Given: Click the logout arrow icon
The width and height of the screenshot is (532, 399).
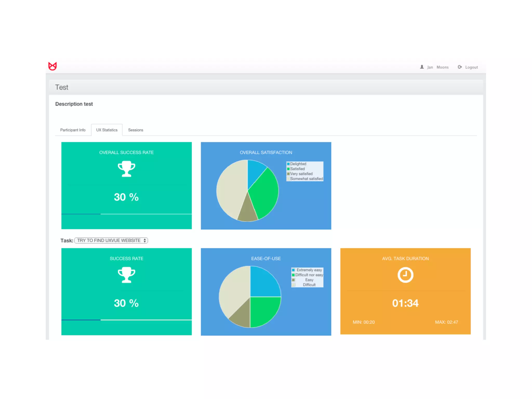Looking at the screenshot, I should coord(460,67).
